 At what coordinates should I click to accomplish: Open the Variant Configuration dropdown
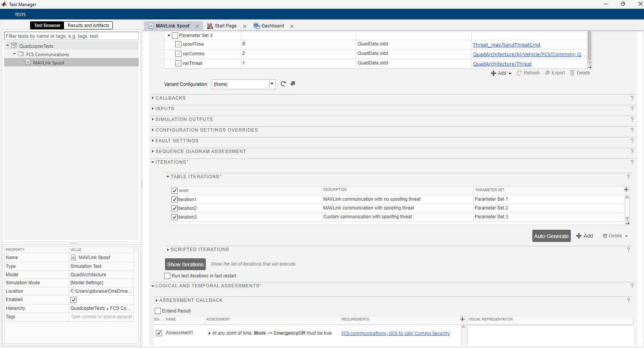point(272,84)
